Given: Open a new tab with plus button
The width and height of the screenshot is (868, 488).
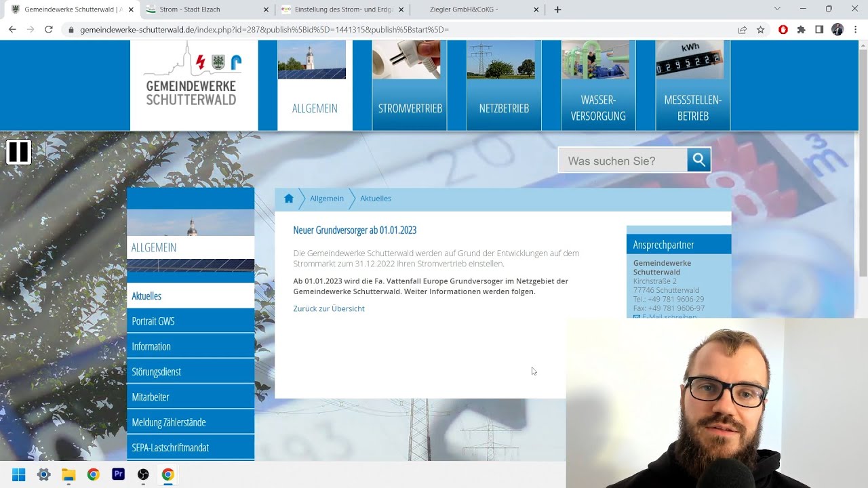Looking at the screenshot, I should pos(557,9).
